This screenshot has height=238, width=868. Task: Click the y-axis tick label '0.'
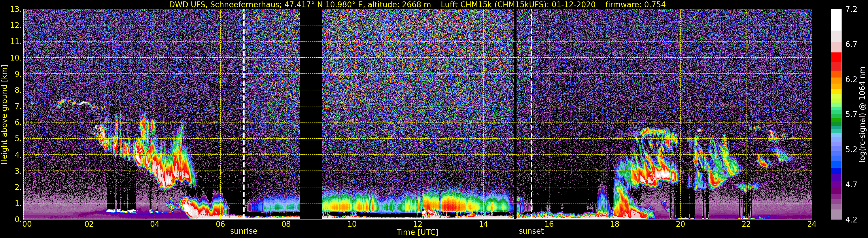[18, 220]
